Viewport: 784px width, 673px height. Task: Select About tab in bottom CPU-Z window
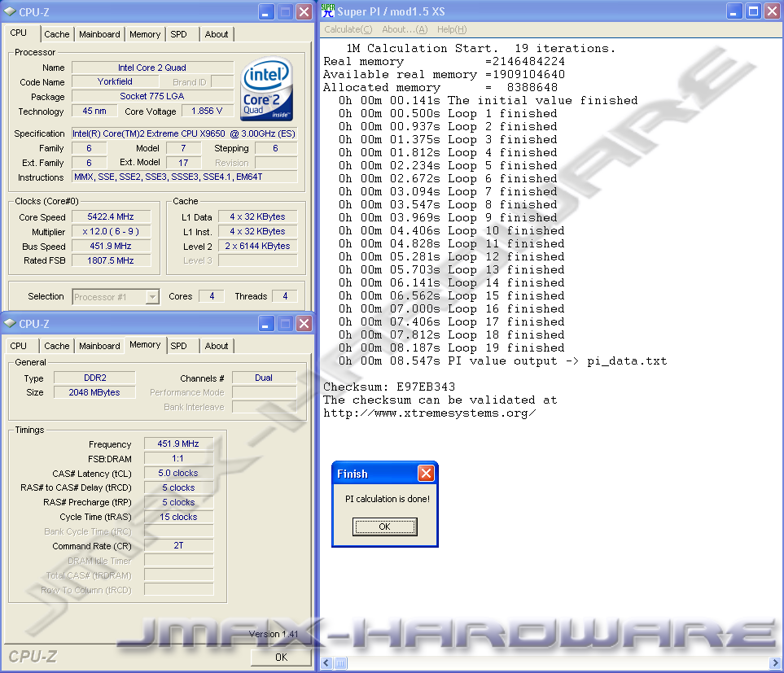click(217, 346)
